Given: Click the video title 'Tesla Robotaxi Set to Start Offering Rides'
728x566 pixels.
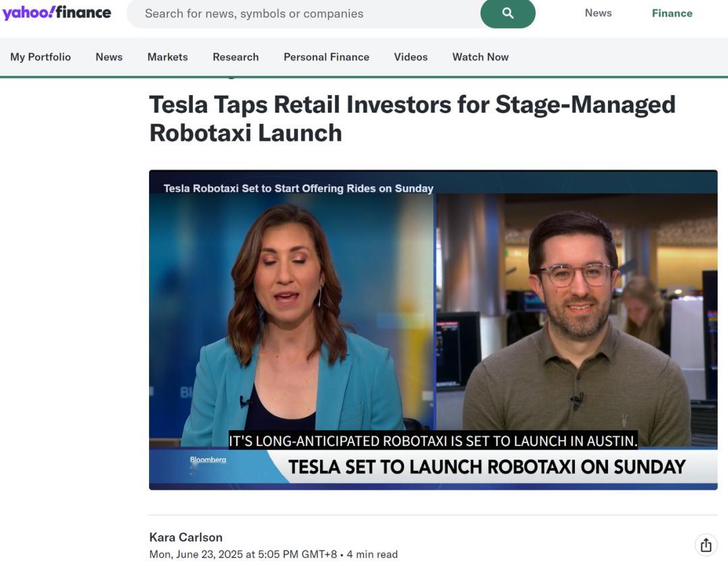Looking at the screenshot, I should [299, 188].
